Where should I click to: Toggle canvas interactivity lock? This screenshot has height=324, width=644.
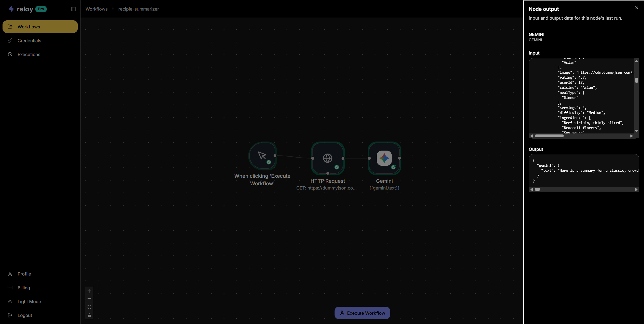point(89,315)
